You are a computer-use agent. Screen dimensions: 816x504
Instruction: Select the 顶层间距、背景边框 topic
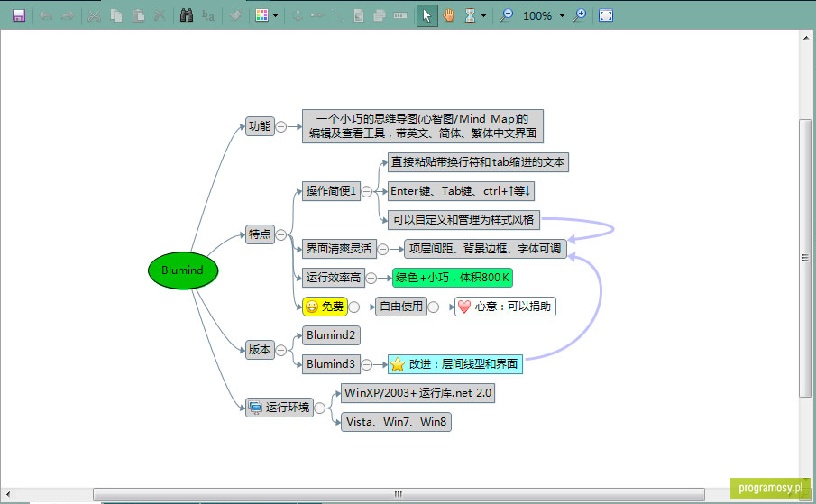[x=485, y=249]
